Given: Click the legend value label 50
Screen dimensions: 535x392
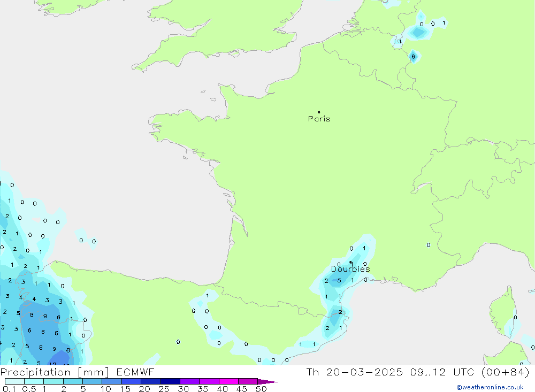Looking at the screenshot, I should [x=261, y=389].
